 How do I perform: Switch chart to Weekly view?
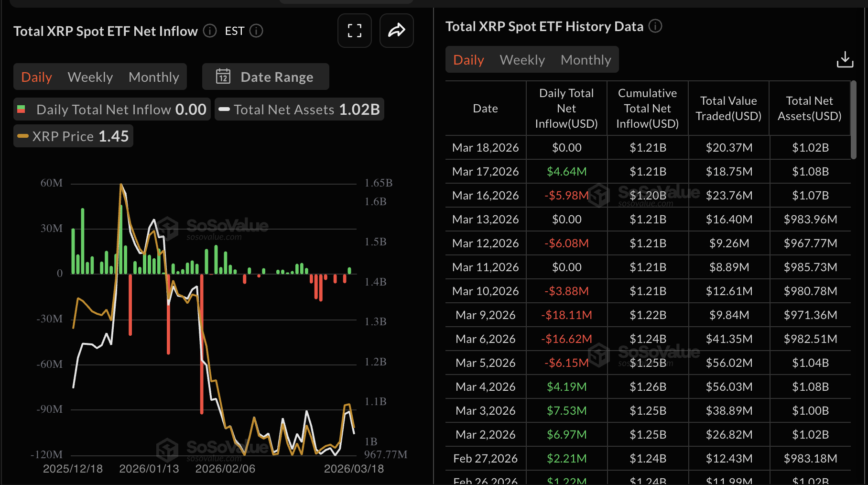90,77
